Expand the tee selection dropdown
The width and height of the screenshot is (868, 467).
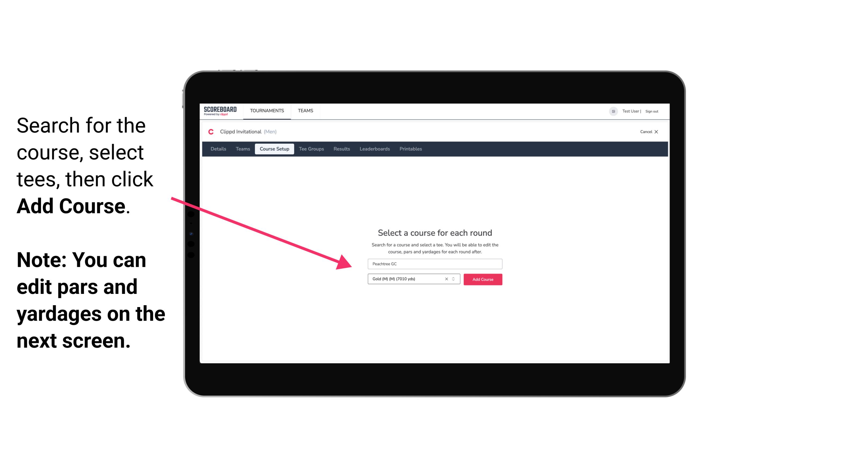pyautogui.click(x=454, y=279)
